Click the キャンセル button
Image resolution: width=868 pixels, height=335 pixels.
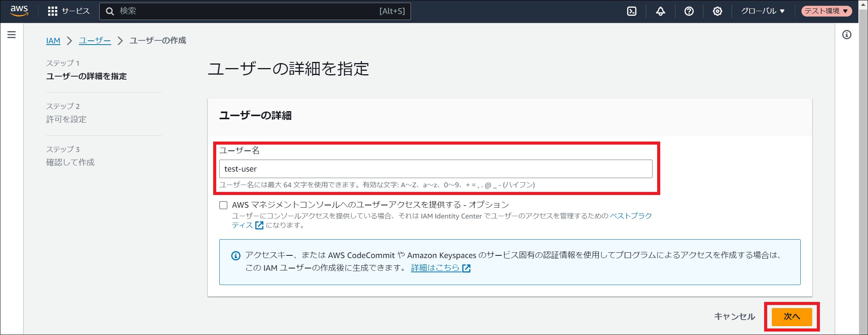pyautogui.click(x=734, y=317)
